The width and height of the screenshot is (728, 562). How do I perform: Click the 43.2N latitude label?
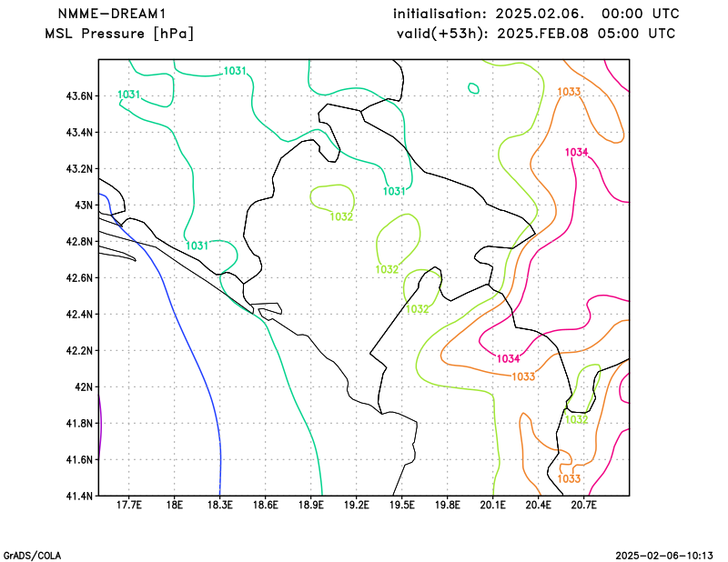click(79, 168)
